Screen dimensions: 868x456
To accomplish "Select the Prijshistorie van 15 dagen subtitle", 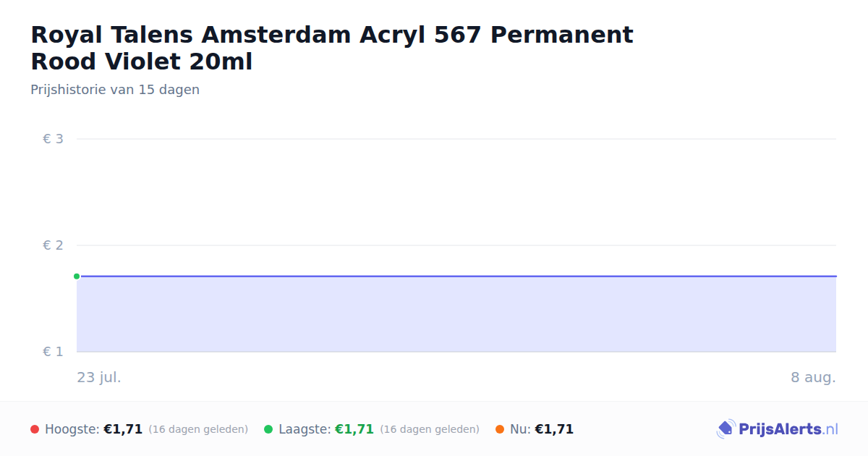I will coord(115,90).
